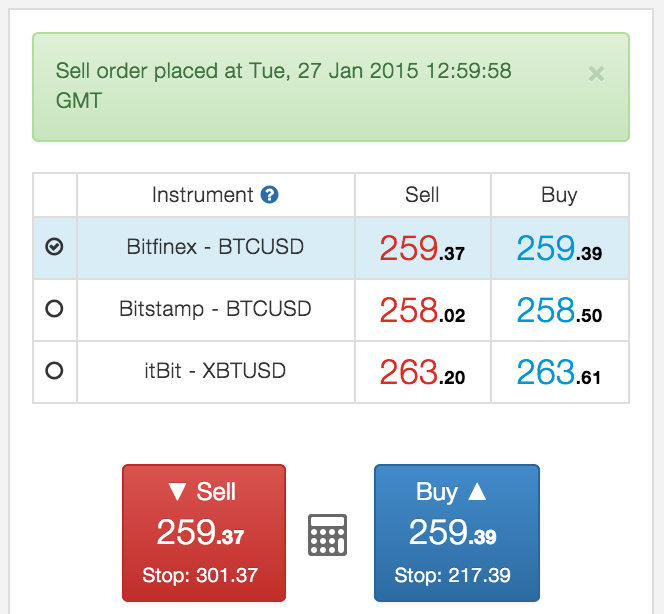
Task: Click the Bitfinex sell price 259.37
Action: click(x=422, y=248)
